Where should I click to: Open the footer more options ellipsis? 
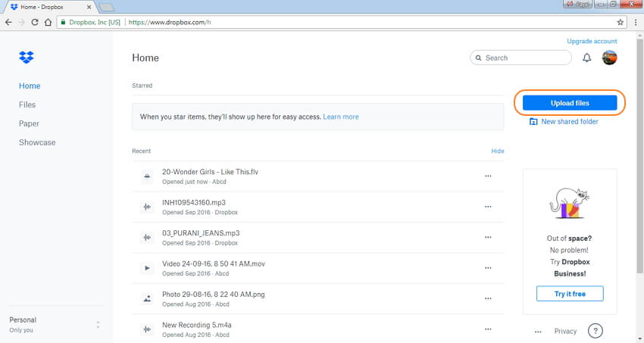pos(538,332)
